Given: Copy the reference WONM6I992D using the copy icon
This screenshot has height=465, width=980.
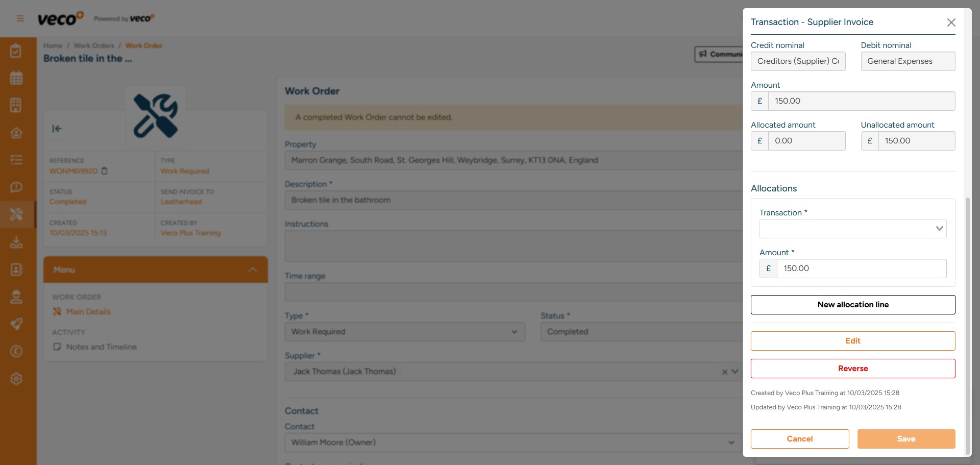Looking at the screenshot, I should coord(105,171).
